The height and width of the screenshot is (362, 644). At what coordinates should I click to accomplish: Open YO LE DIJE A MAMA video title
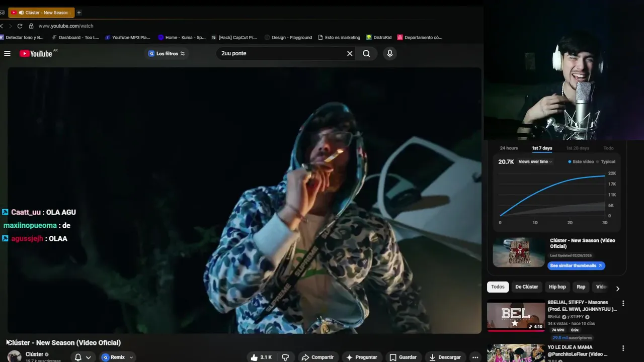pos(577,350)
